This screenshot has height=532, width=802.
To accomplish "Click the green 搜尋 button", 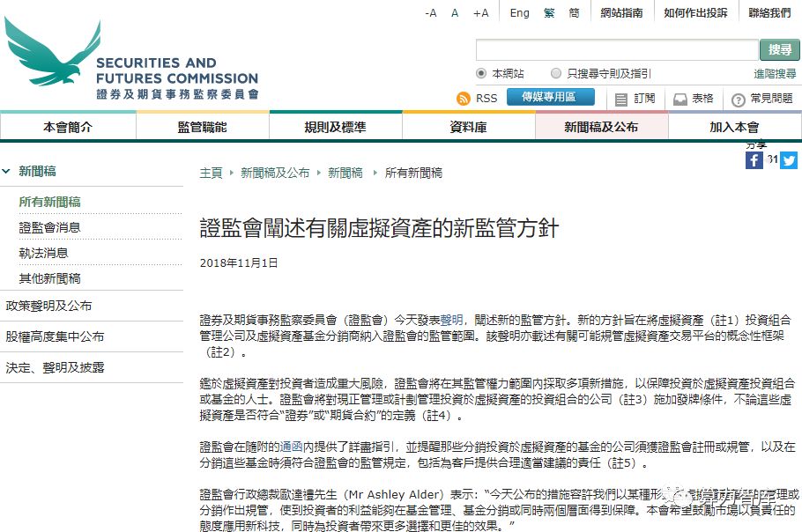I will pos(779,49).
